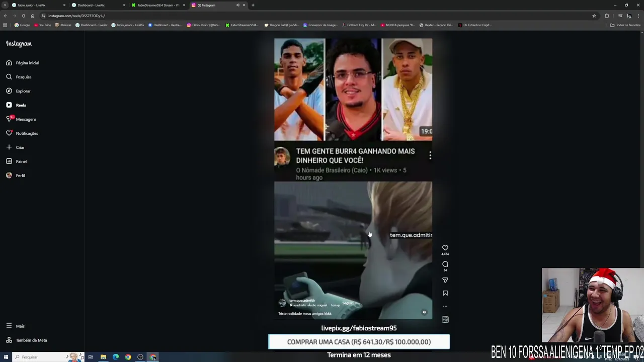Open Todos os favoritos folder
The width and height of the screenshot is (644, 362).
click(x=625, y=25)
